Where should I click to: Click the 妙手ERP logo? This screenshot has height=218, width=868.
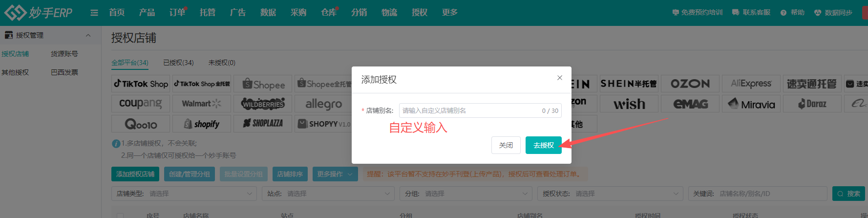coord(38,12)
